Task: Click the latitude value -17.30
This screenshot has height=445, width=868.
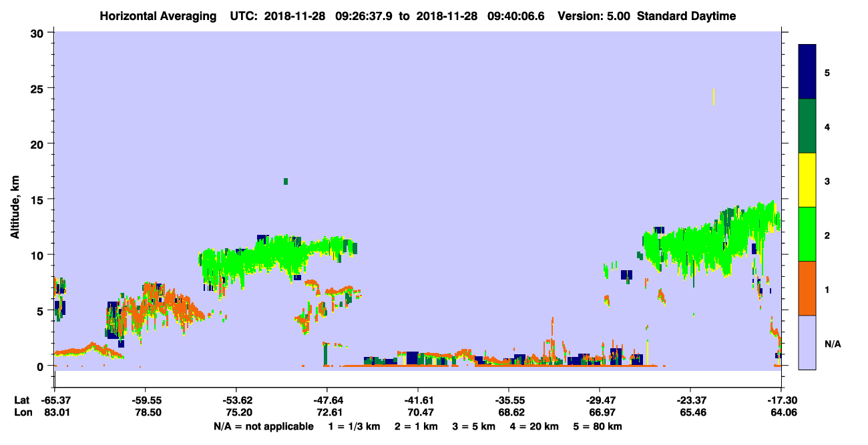Action: tap(781, 401)
